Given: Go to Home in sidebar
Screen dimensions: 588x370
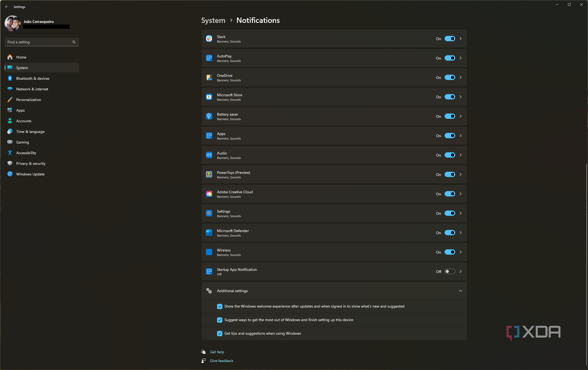Looking at the screenshot, I should [x=42, y=57].
